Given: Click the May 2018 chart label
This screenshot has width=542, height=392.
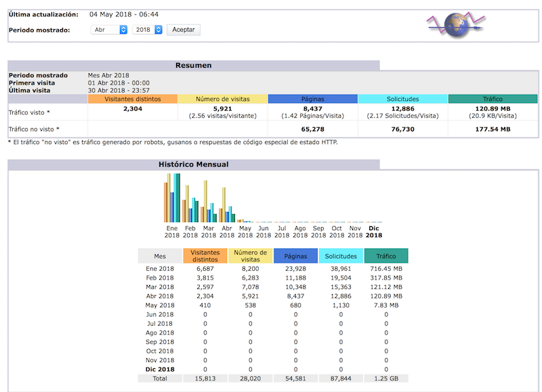Looking at the screenshot, I should [x=245, y=232].
